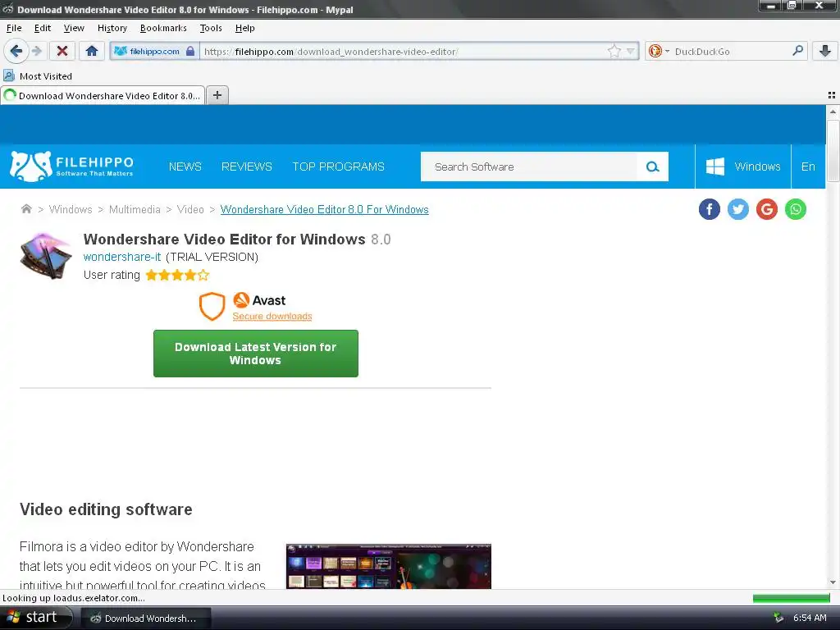Click the green page loading progress bar

(x=791, y=598)
